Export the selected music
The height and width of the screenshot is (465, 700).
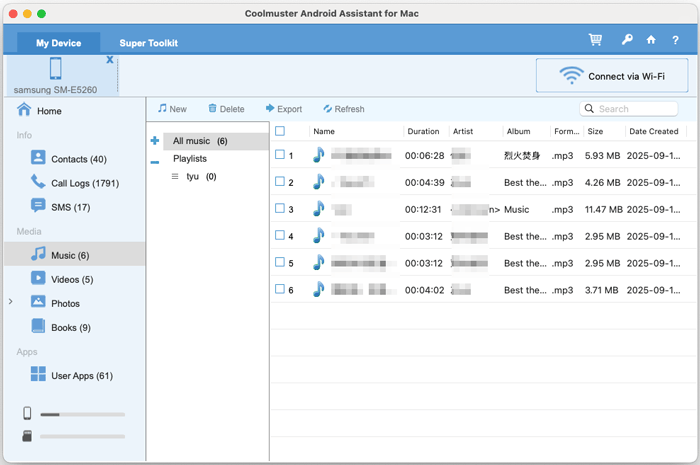point(284,109)
